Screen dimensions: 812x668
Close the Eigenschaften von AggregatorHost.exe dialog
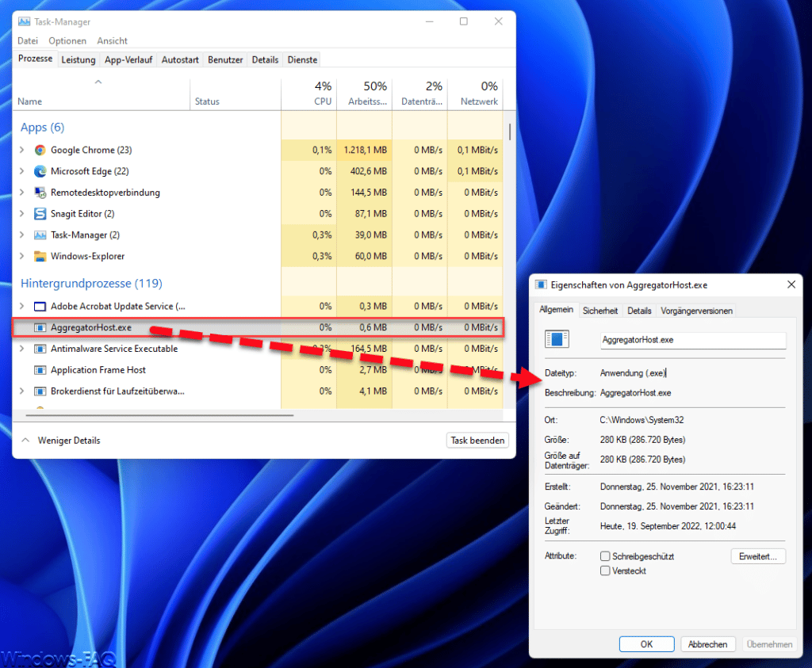tap(791, 284)
